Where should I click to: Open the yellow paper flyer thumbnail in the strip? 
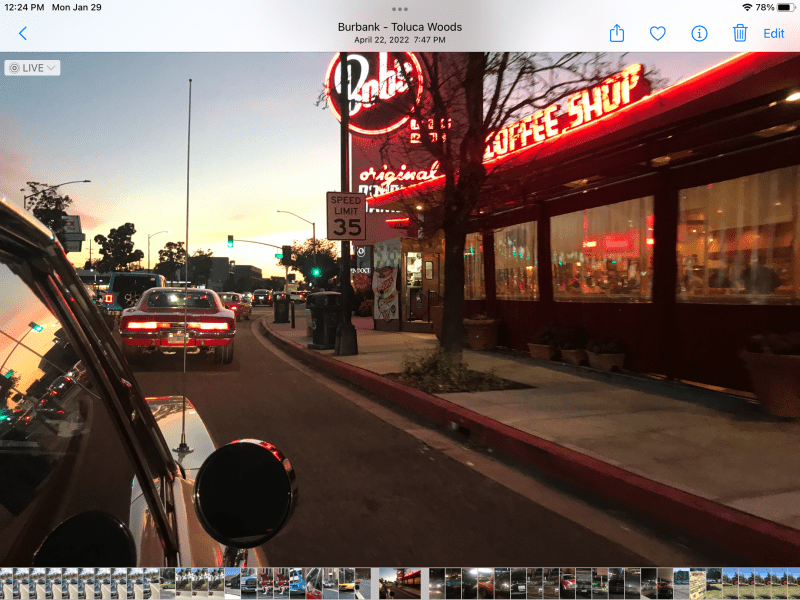pyautogui.click(x=698, y=583)
